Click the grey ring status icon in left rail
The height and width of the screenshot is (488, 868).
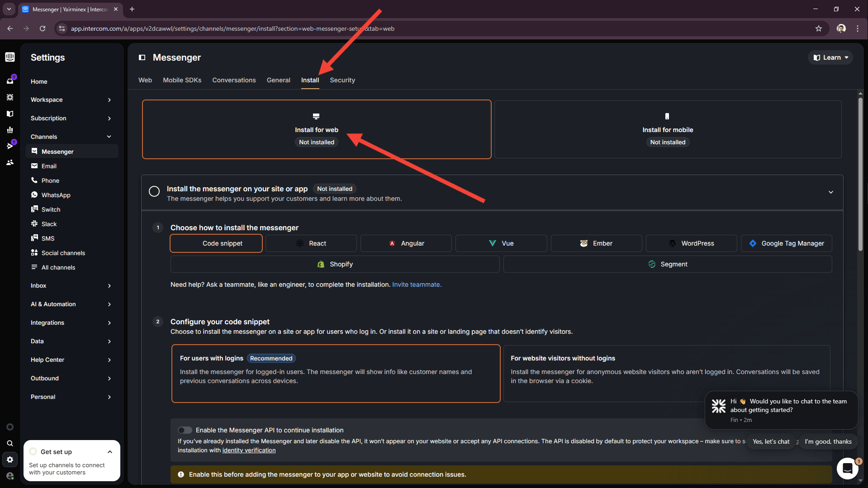pyautogui.click(x=10, y=427)
